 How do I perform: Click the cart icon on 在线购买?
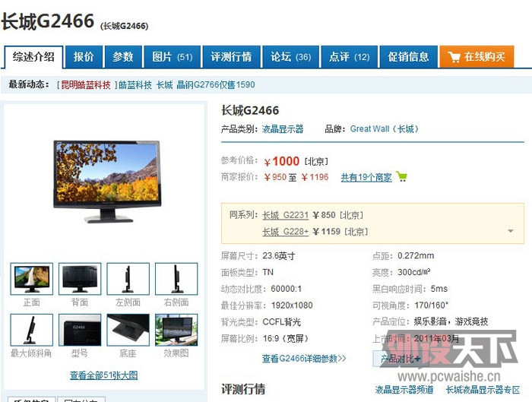454,57
